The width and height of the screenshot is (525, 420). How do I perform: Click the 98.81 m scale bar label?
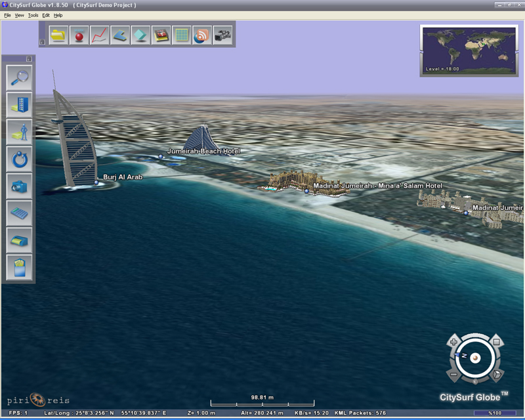click(x=262, y=398)
